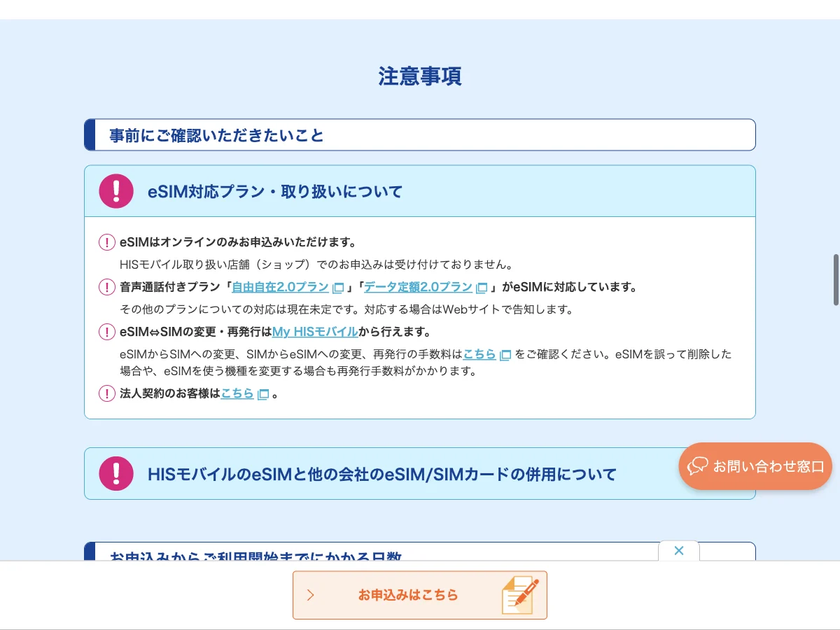The height and width of the screenshot is (630, 840).
Task: Click warning icon next to 法人契約のお客様は
Action: click(106, 393)
